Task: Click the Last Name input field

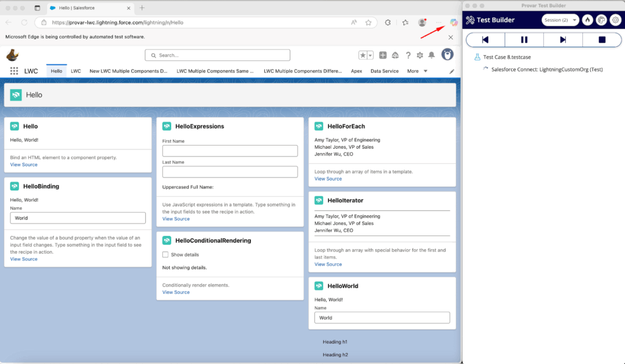Action: pyautogui.click(x=230, y=172)
